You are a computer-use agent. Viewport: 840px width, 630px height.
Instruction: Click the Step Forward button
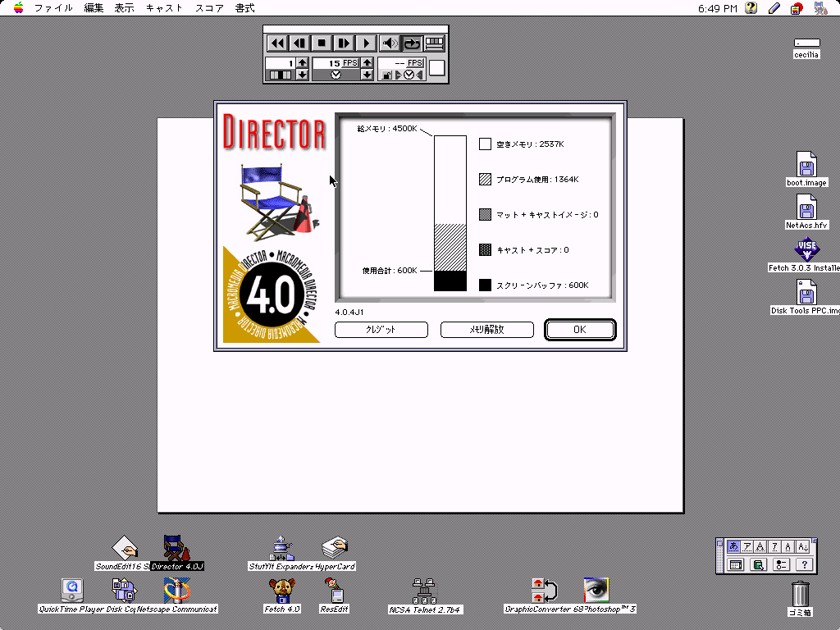pyautogui.click(x=345, y=43)
